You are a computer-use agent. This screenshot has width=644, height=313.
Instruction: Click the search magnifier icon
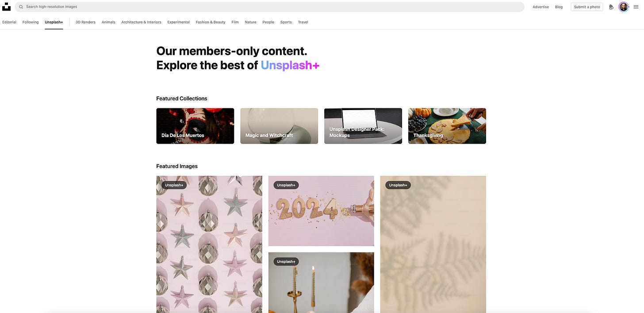(x=21, y=7)
